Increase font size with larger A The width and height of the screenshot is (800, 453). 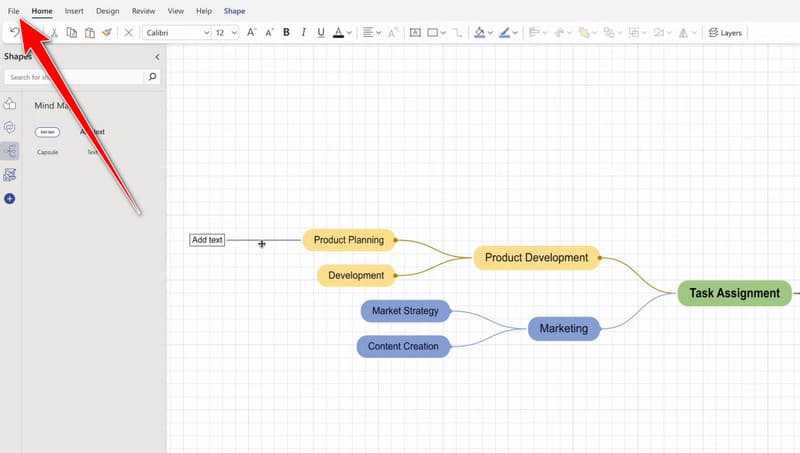coord(252,33)
